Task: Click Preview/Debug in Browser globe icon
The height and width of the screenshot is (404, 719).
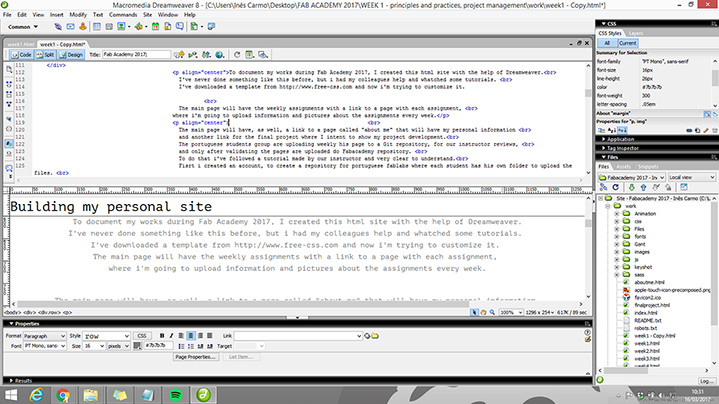Action: click(x=220, y=55)
